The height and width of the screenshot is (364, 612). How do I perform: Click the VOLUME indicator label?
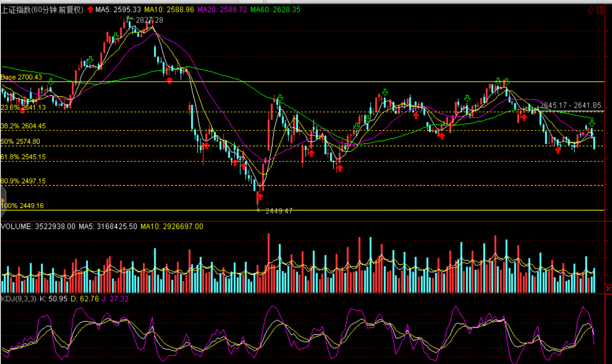tap(38, 226)
